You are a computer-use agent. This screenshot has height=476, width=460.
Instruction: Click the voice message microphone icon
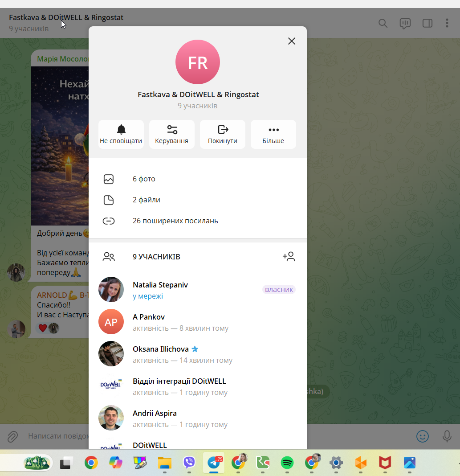tap(447, 436)
